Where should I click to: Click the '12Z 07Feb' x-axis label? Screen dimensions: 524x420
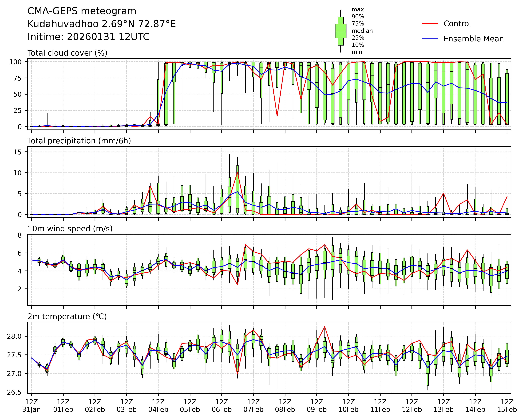(x=253, y=405)
